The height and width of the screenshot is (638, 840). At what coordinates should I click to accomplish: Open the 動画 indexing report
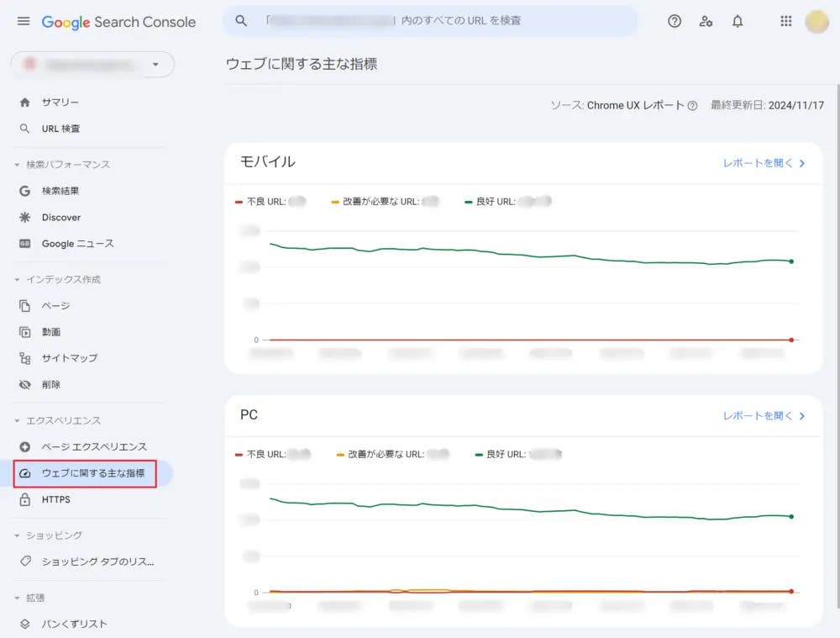click(51, 332)
